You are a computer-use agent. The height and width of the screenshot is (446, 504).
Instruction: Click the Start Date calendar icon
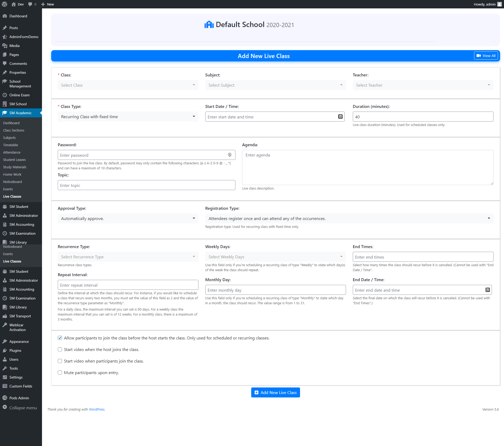340,117
